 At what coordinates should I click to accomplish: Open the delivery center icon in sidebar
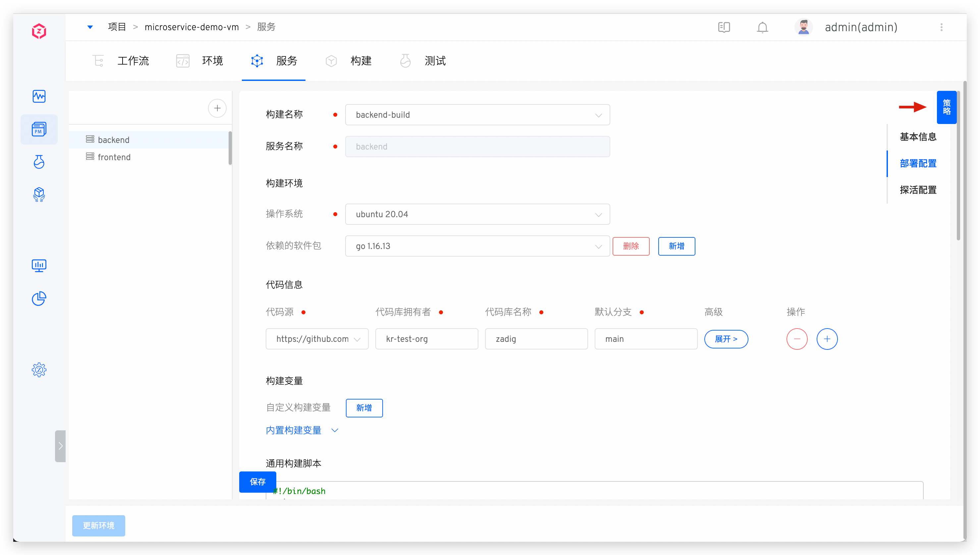(39, 195)
